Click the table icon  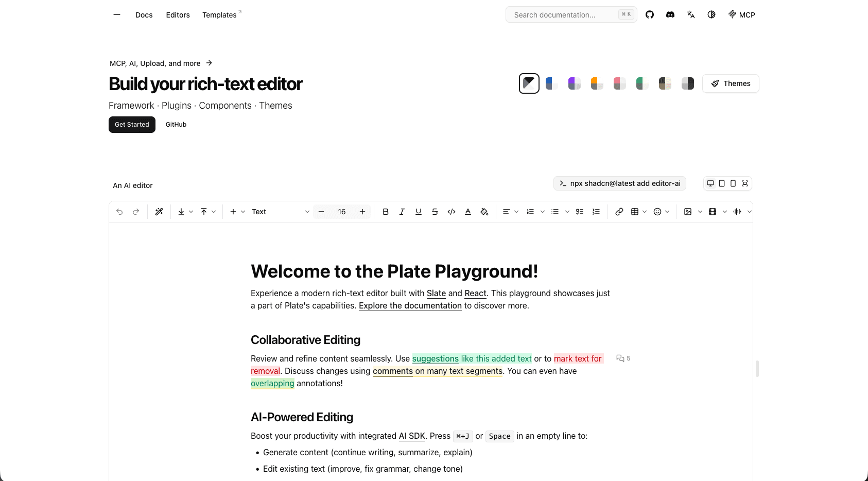(635, 212)
